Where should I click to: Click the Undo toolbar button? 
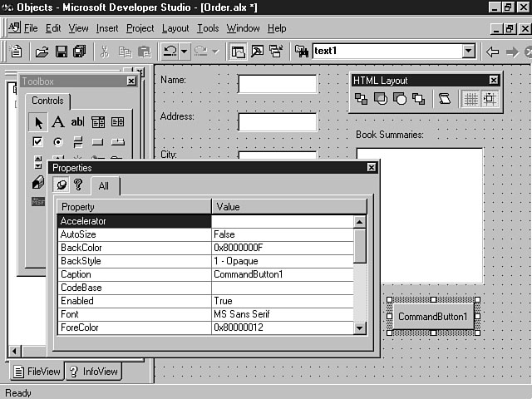coord(170,52)
